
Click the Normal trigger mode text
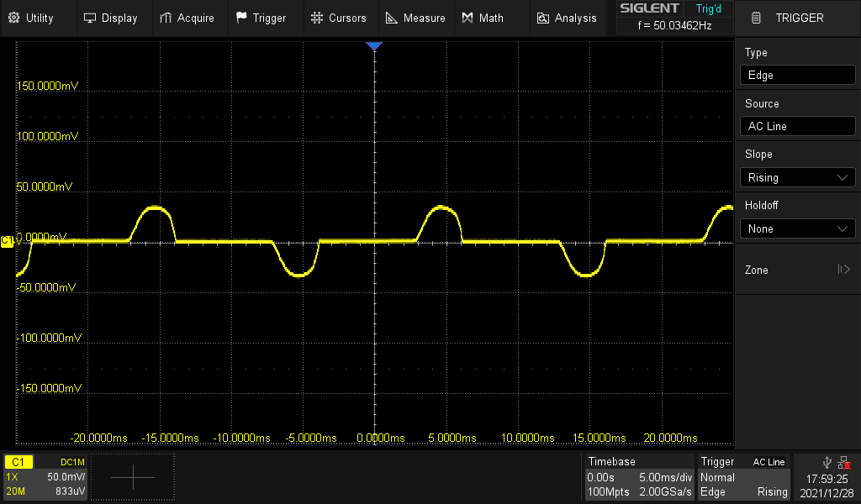(717, 477)
